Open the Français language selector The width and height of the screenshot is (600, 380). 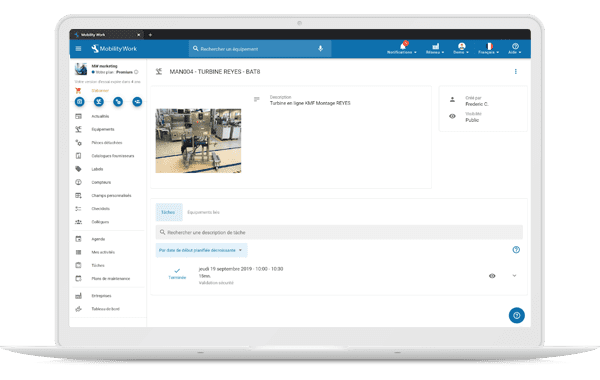pyautogui.click(x=489, y=49)
